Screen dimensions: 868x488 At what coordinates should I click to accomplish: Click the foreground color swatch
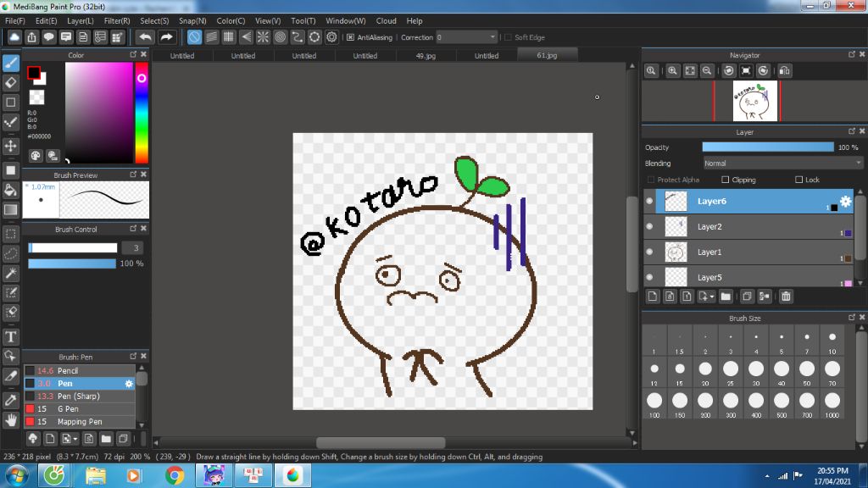pyautogui.click(x=33, y=73)
